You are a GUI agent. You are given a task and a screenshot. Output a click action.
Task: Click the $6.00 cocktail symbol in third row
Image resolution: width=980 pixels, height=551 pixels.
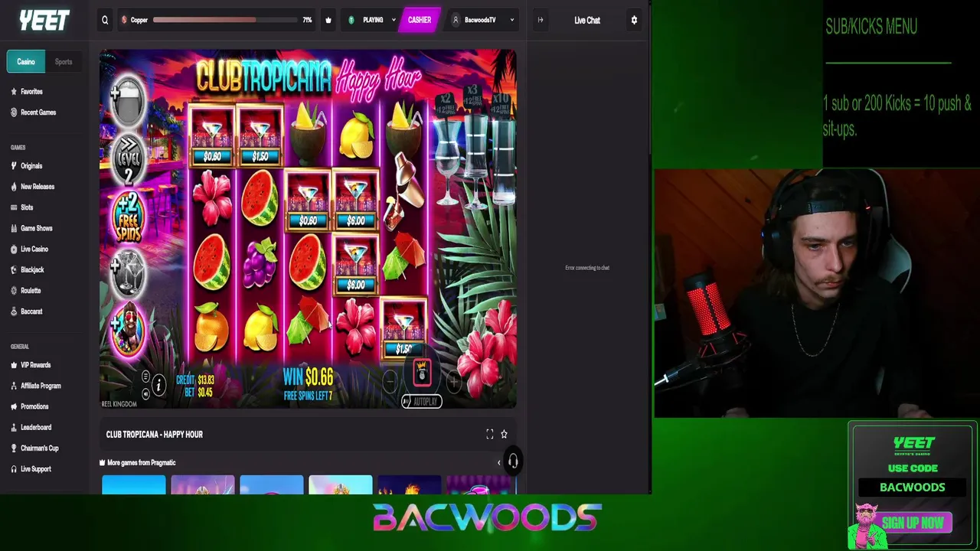point(355,265)
